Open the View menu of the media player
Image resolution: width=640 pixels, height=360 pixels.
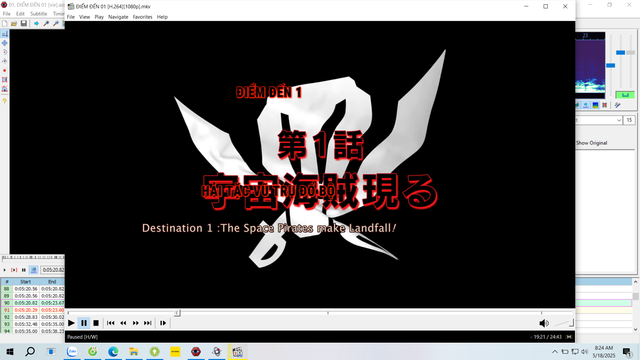[84, 17]
